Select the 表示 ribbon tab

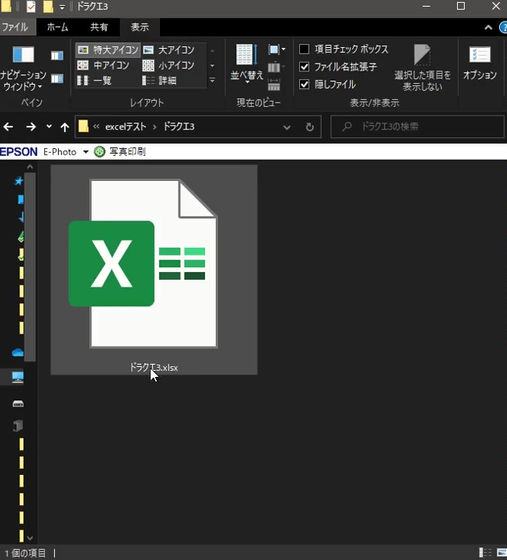pyautogui.click(x=140, y=27)
